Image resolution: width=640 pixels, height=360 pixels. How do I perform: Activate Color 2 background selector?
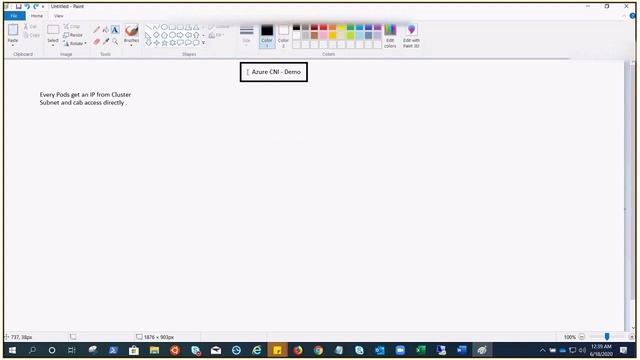(x=283, y=36)
